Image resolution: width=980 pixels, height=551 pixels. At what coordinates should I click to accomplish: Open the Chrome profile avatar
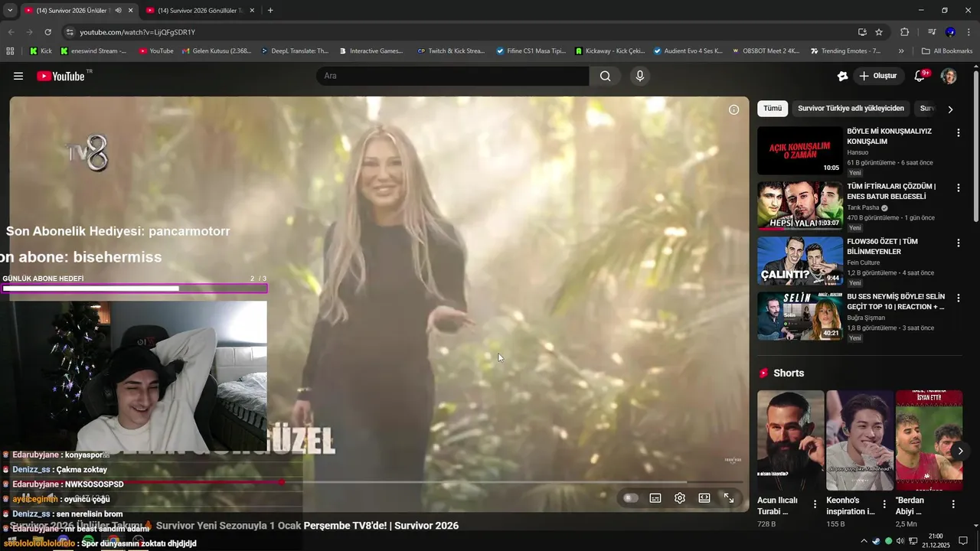tap(950, 32)
